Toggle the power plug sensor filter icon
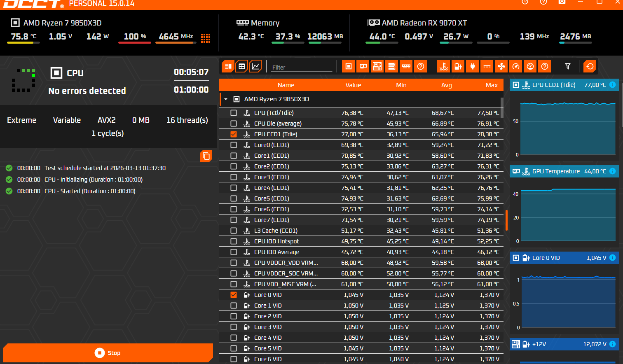Image resolution: width=623 pixels, height=364 pixels. pyautogui.click(x=473, y=66)
